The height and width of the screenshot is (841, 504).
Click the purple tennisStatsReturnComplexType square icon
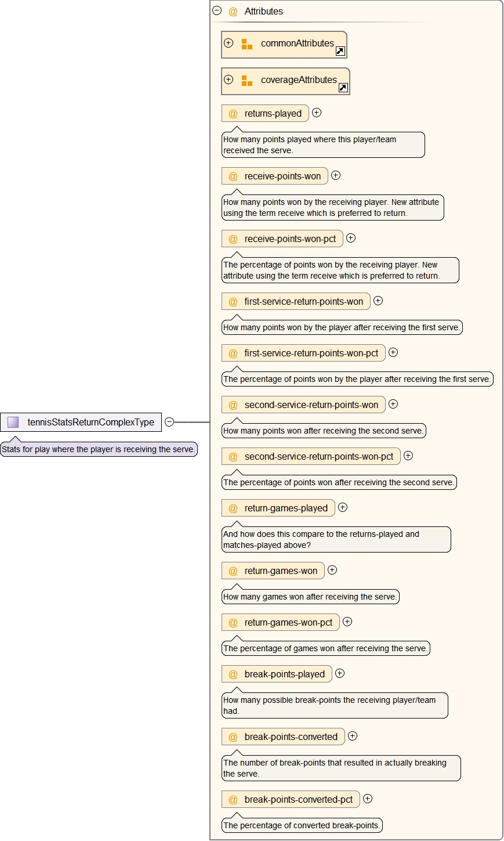pyautogui.click(x=13, y=423)
